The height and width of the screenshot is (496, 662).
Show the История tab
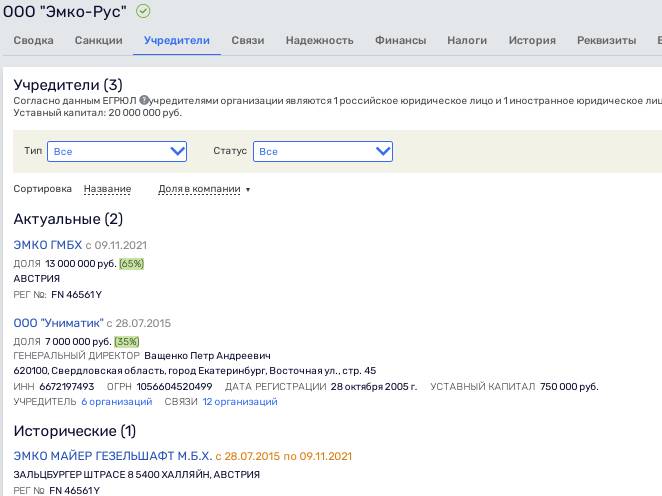point(532,41)
